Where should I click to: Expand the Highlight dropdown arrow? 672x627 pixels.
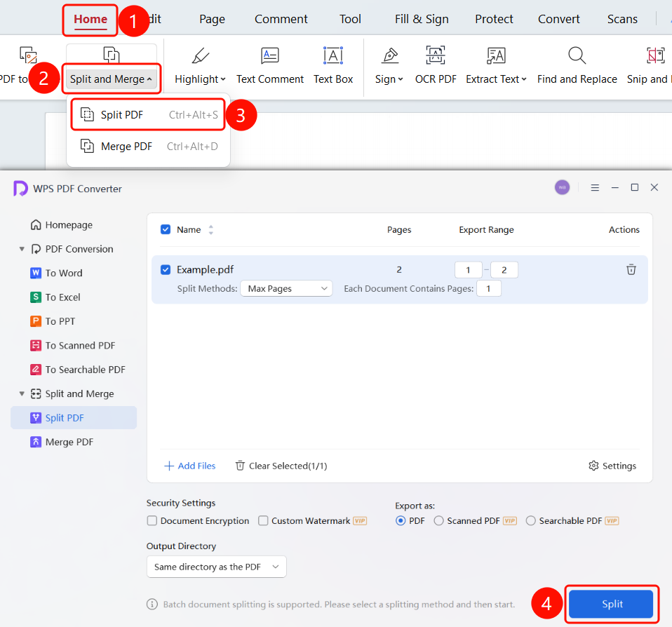[x=223, y=79]
